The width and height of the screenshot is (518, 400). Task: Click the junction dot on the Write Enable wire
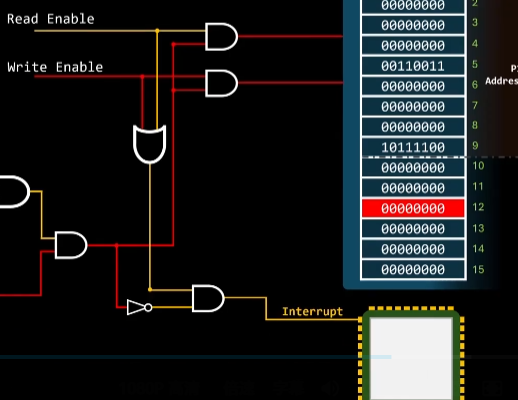point(142,77)
